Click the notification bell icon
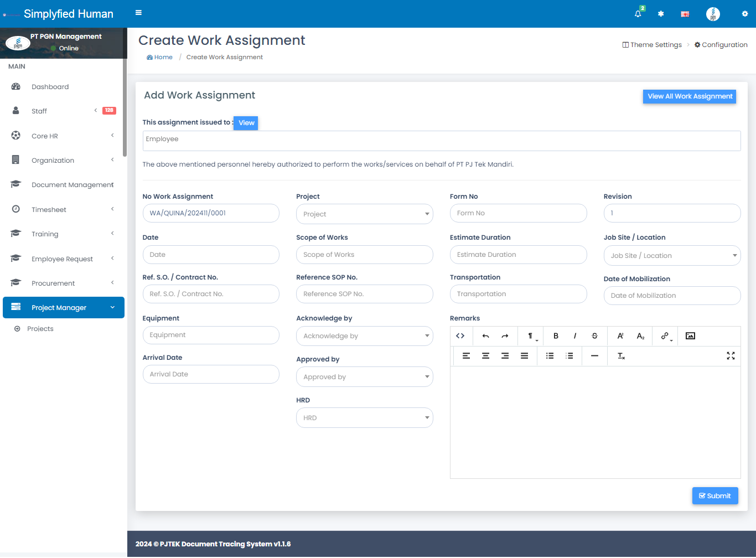756x558 pixels. pyautogui.click(x=638, y=14)
